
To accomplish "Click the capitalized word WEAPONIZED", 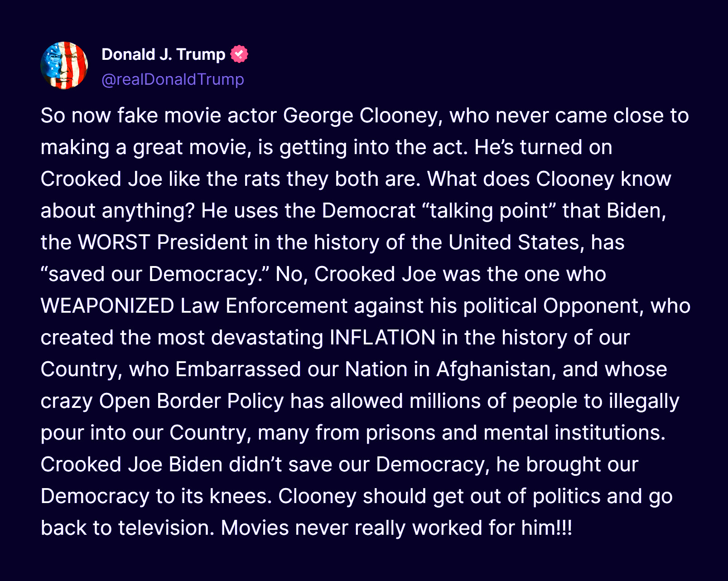I will (107, 306).
